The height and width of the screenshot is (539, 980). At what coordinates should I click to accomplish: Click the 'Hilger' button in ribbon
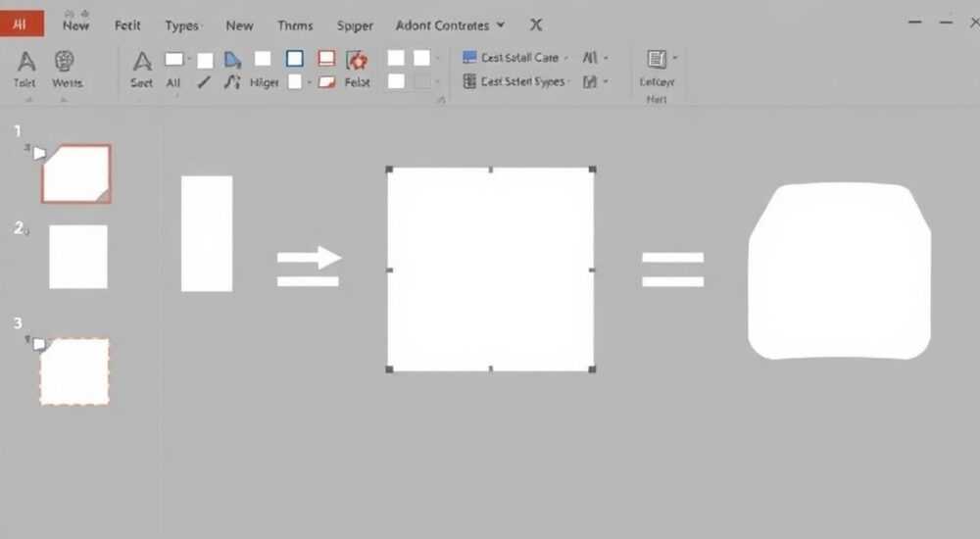click(265, 82)
